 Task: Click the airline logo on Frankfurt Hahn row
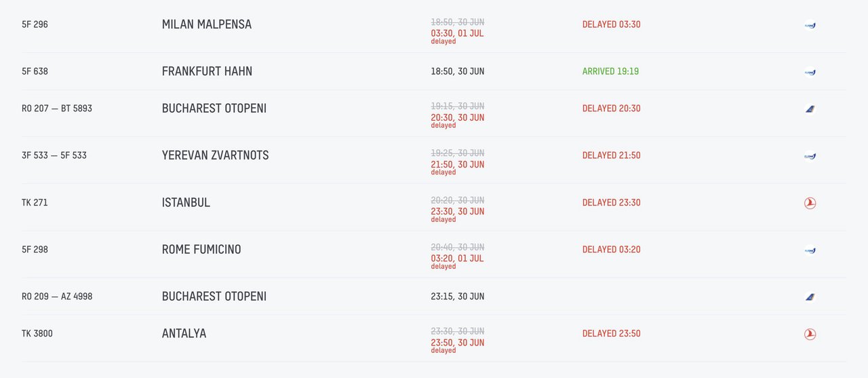coord(810,72)
